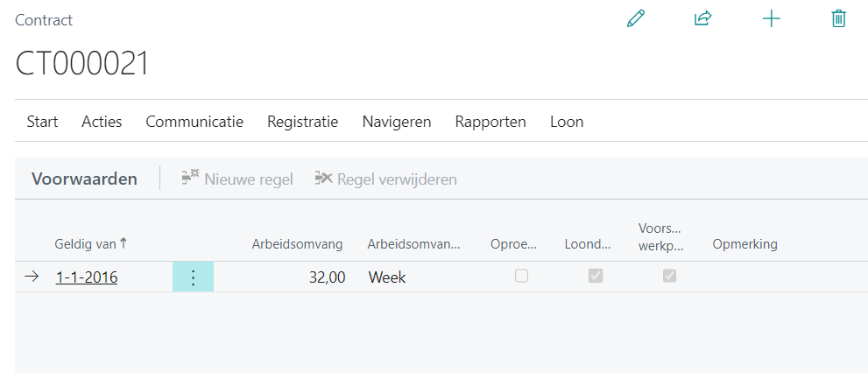The height and width of the screenshot is (379, 868).
Task: Open the 1-1-2016 date link
Action: (87, 277)
